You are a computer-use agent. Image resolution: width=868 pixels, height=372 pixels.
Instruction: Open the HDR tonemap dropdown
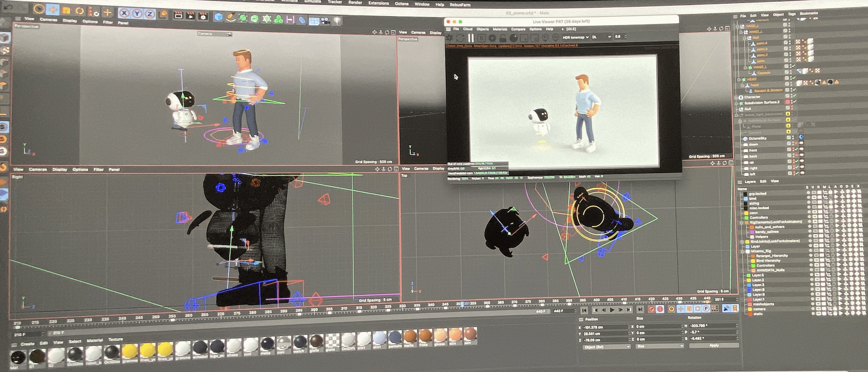(x=575, y=37)
